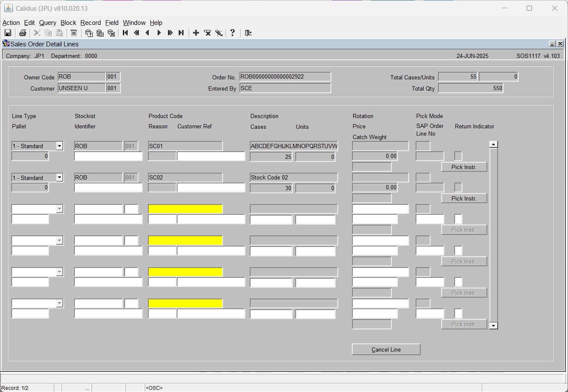Tick Return Indicator checkbox on last blank line
This screenshot has height=392, width=568.
pos(458,313)
